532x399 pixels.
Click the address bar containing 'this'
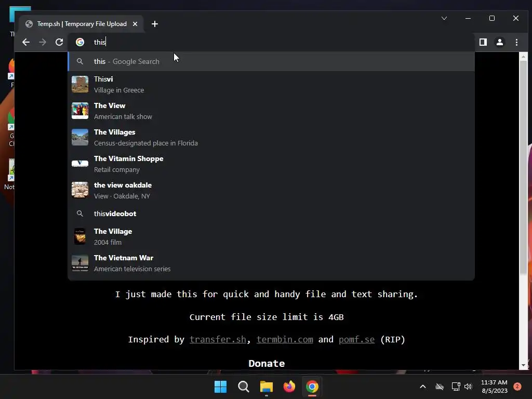[271, 42]
